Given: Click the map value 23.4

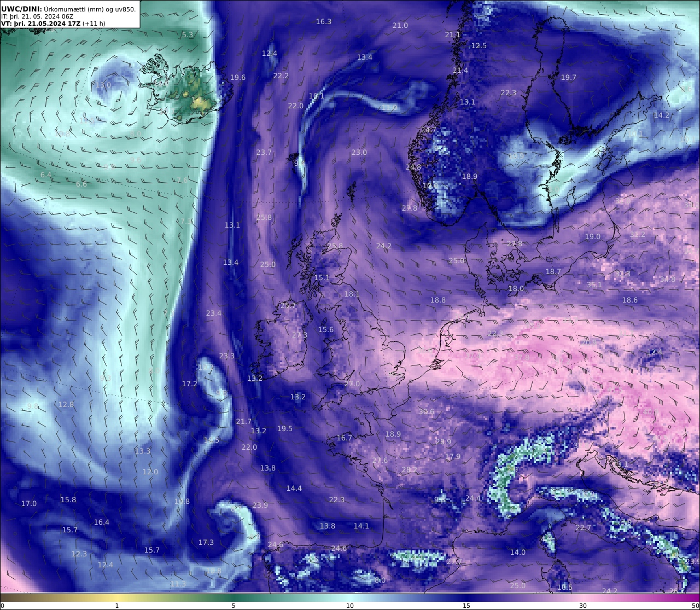Looking at the screenshot, I should [214, 313].
